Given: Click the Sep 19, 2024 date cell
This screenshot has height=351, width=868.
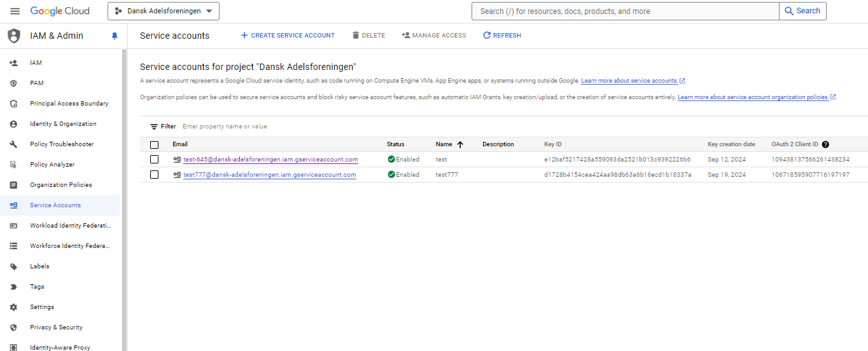Looking at the screenshot, I should (x=727, y=175).
